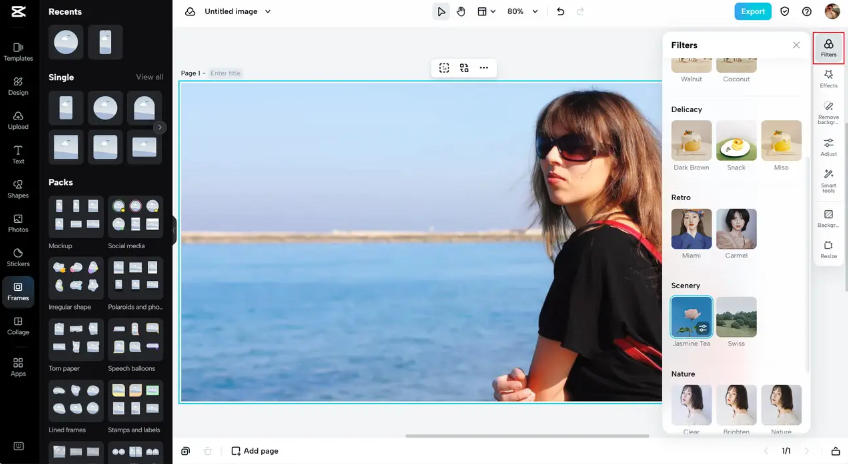The image size is (848, 464).
Task: Open the shield privacy icon
Action: pyautogui.click(x=785, y=11)
